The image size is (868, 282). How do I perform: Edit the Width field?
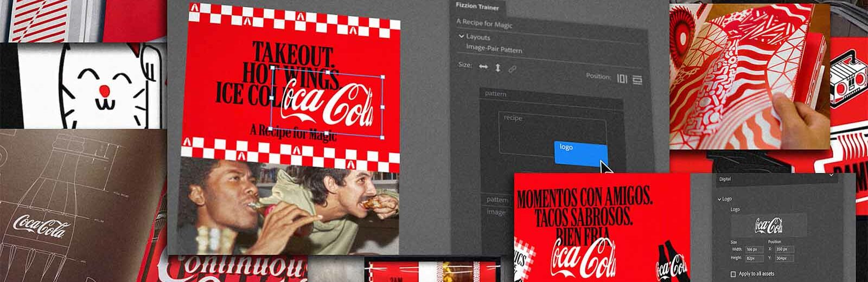tap(754, 249)
